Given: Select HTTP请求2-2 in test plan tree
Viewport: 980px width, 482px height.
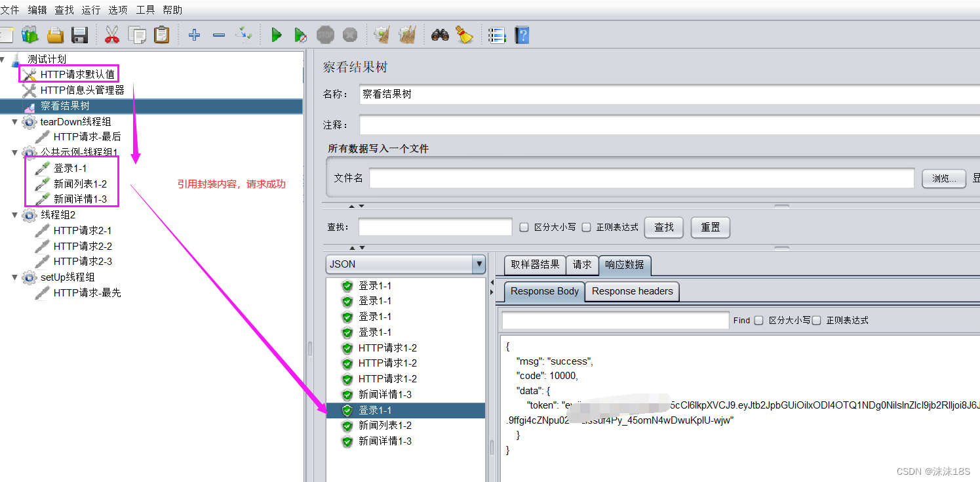Looking at the screenshot, I should (x=82, y=246).
